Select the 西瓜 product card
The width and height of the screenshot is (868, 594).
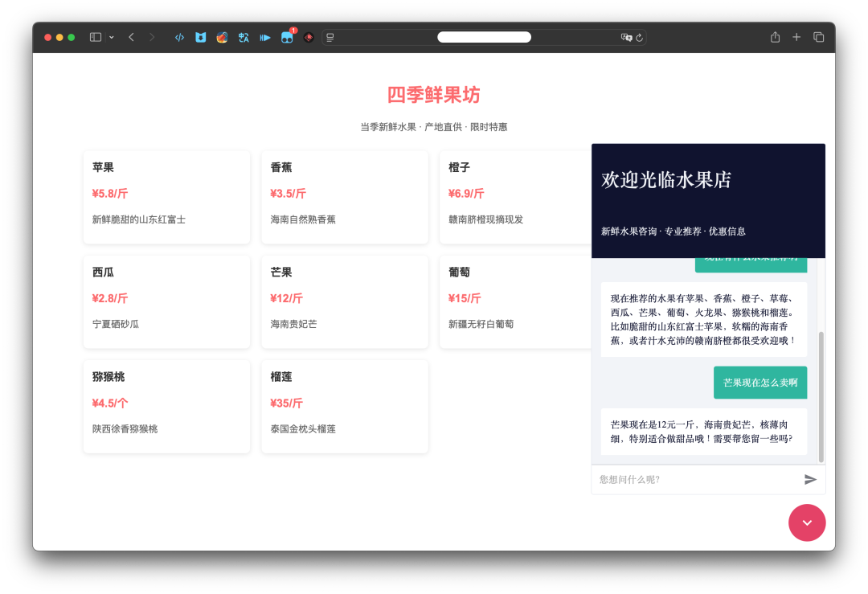coord(166,302)
